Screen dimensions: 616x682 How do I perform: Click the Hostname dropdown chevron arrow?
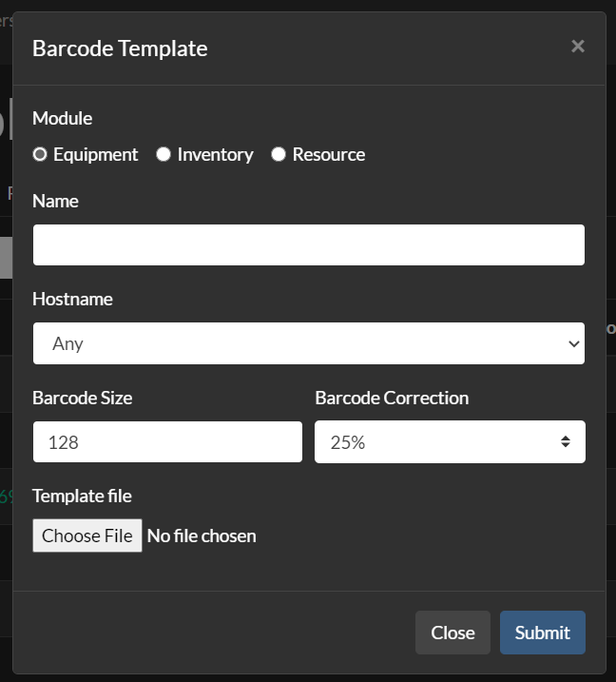coord(573,343)
